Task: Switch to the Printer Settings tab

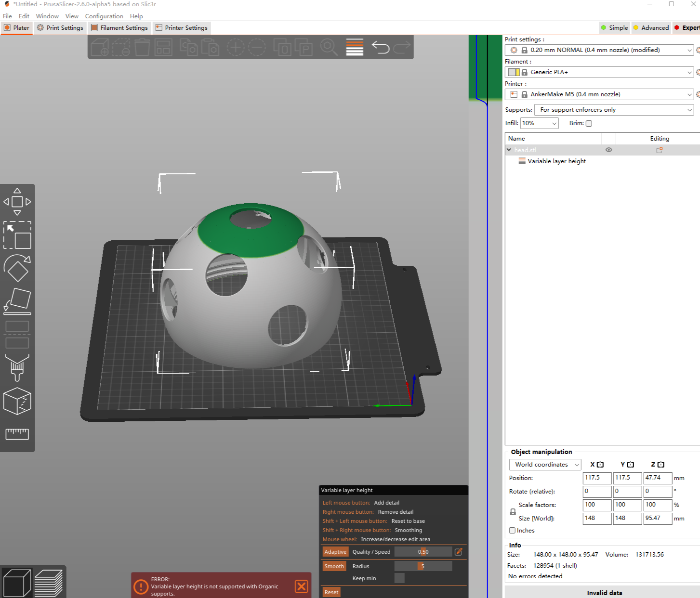Action: point(181,27)
